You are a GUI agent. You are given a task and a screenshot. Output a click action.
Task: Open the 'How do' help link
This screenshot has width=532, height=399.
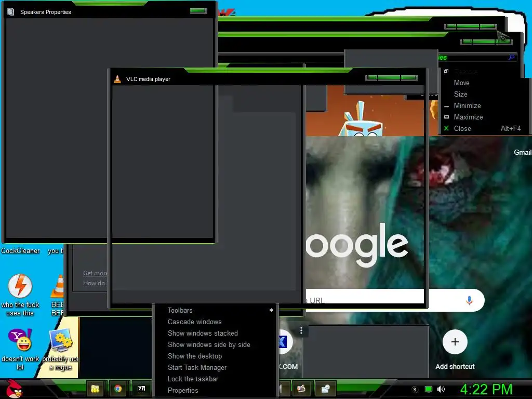pyautogui.click(x=95, y=283)
